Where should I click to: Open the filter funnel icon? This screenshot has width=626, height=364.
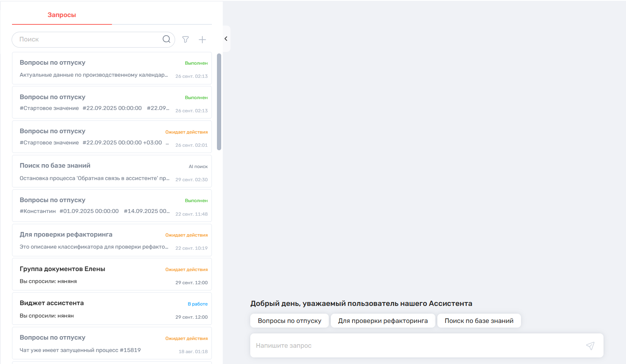pyautogui.click(x=186, y=39)
